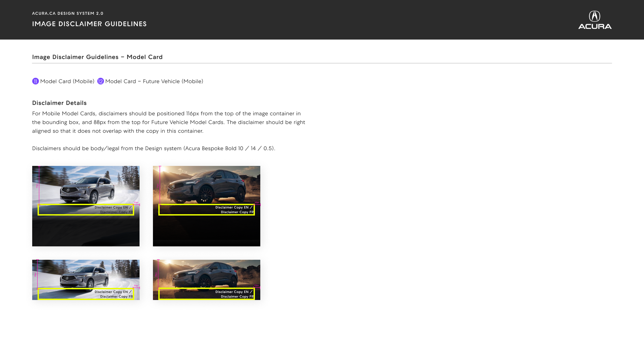
Task: Click disclaimer copy box on tall snowy card
Action: (x=86, y=210)
